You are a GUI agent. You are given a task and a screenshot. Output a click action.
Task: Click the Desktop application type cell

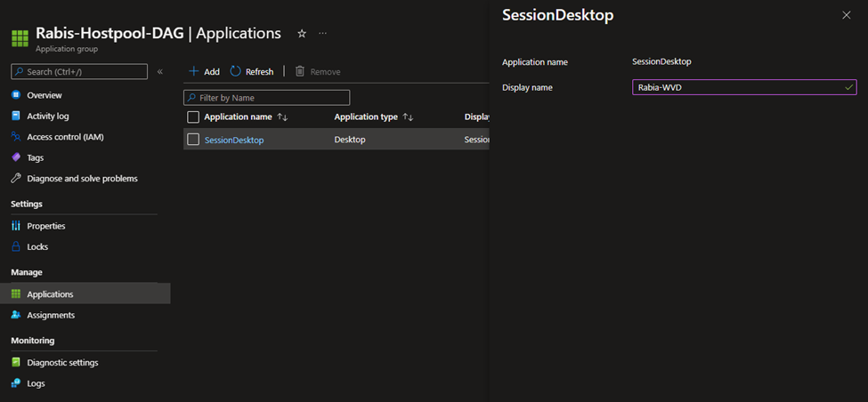click(350, 140)
